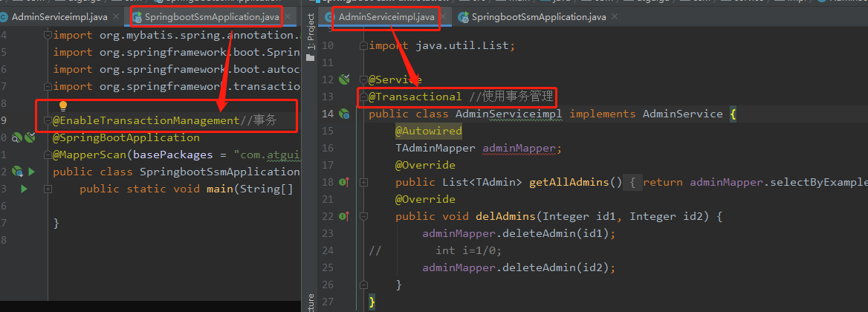Click AdminService interface name after implements
Screen dimensions: 868x312
pyautogui.click(x=682, y=114)
